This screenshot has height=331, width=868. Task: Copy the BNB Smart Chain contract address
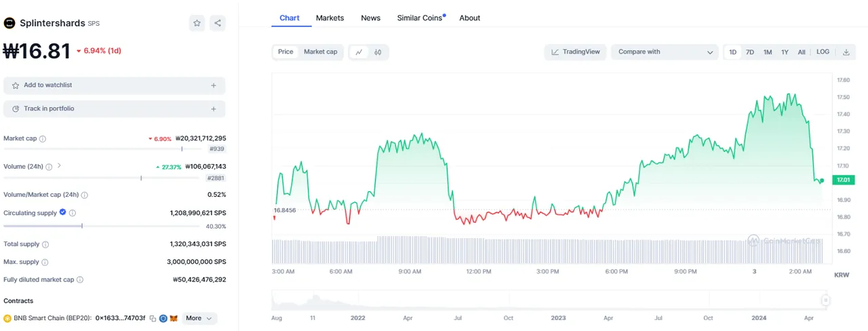point(153,318)
